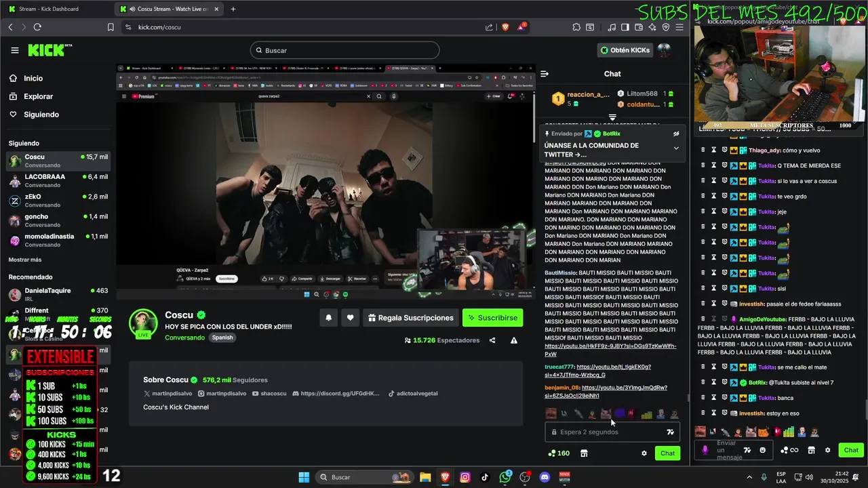The width and height of the screenshot is (868, 488).
Task: Click the Obtén KICKs button
Action: point(625,50)
